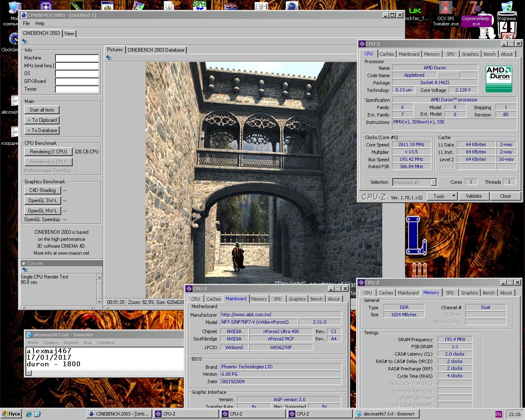
Task: Click the Notepad horizontal scrollbar left arrow
Action: [29, 373]
